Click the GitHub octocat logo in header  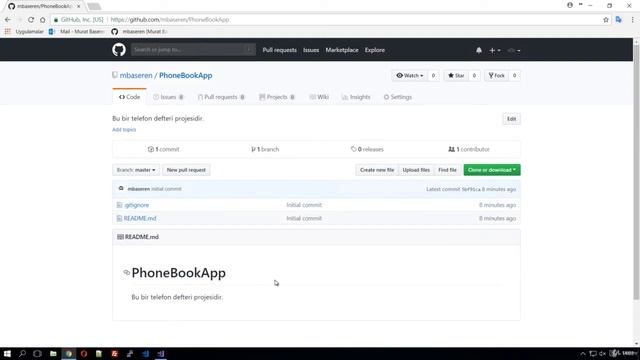(119, 50)
